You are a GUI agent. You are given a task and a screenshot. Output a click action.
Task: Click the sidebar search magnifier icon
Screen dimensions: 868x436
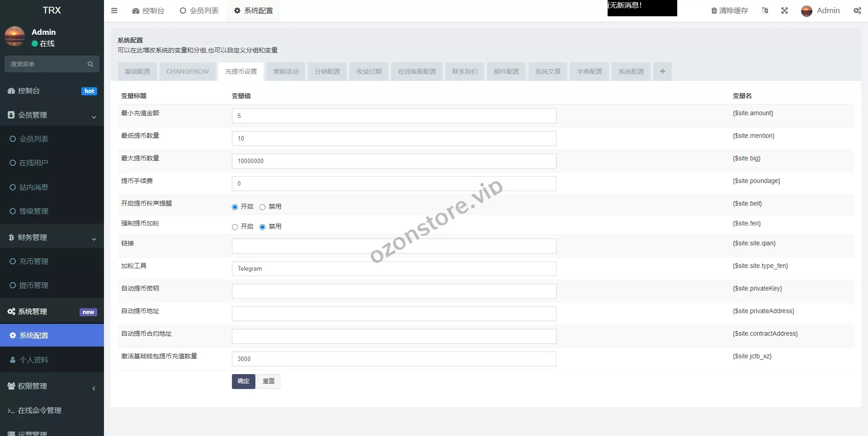pyautogui.click(x=90, y=64)
